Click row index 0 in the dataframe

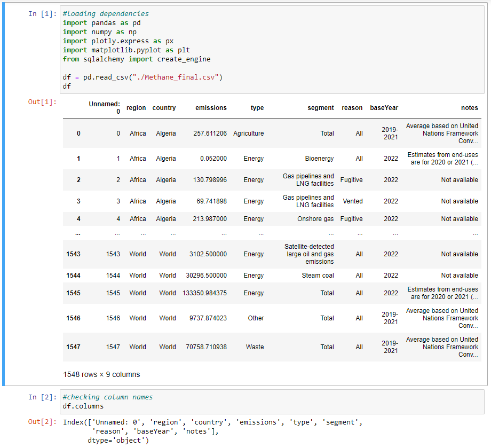click(78, 133)
